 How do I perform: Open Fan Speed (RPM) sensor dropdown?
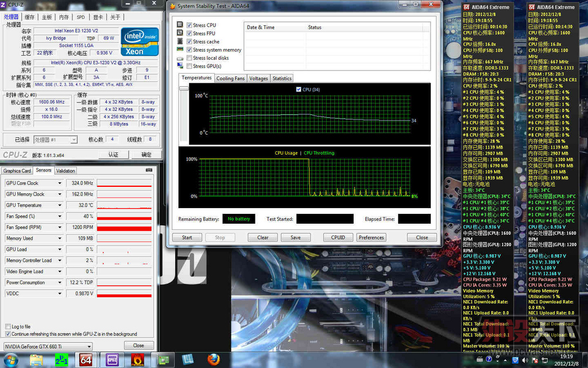point(60,227)
